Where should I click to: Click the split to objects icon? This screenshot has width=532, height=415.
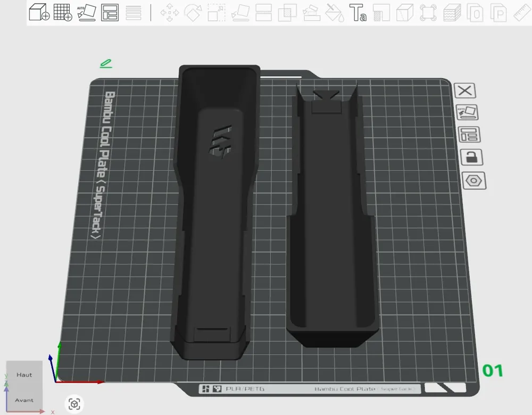pos(475,13)
